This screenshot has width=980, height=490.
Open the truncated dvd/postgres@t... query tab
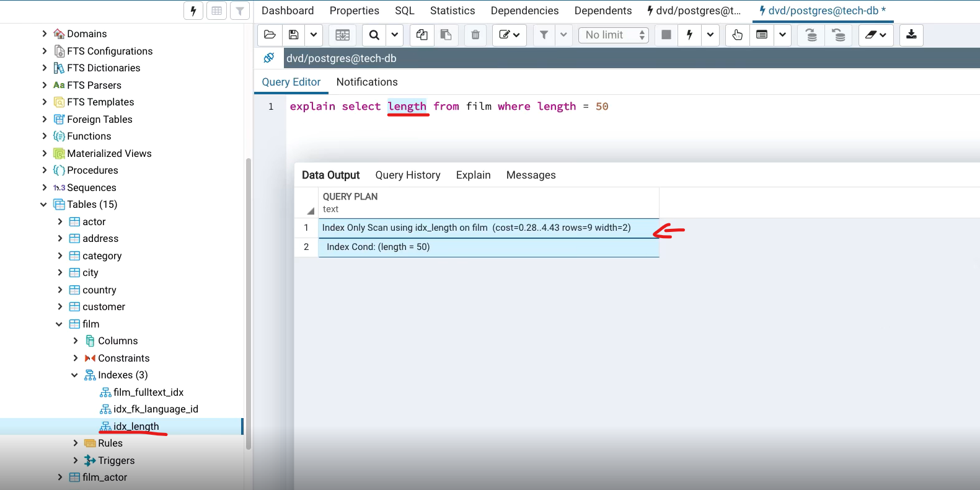pos(694,11)
